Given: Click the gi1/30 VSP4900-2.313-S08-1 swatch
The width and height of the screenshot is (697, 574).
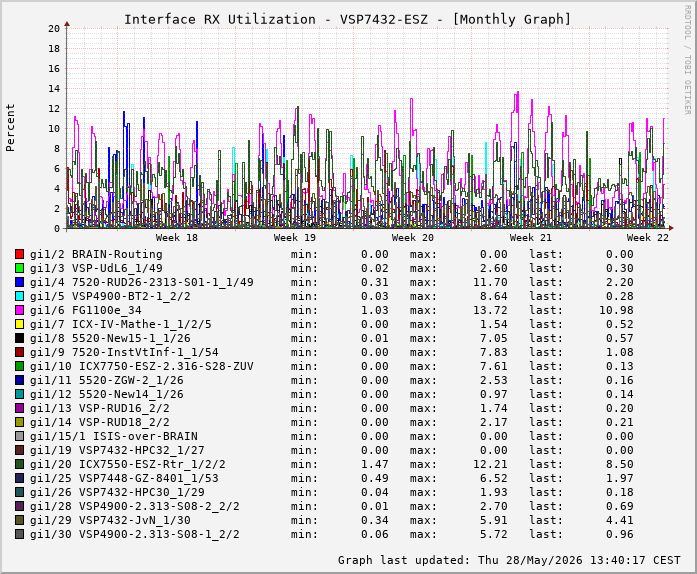Looking at the screenshot, I should pos(20,534).
